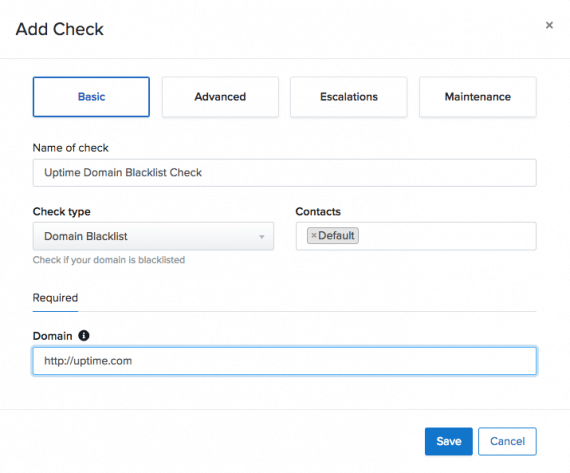Open the Check type dropdown arrow
Screen dimensions: 570x473
pyautogui.click(x=261, y=237)
